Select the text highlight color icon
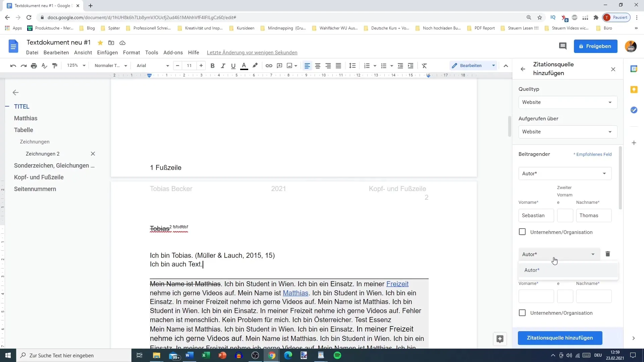The height and width of the screenshot is (362, 644). 255,65
